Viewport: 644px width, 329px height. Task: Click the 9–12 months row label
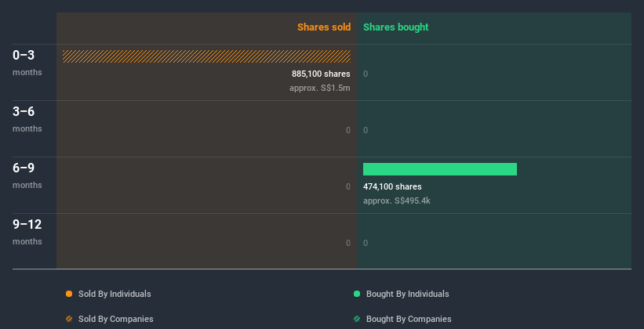27,232
